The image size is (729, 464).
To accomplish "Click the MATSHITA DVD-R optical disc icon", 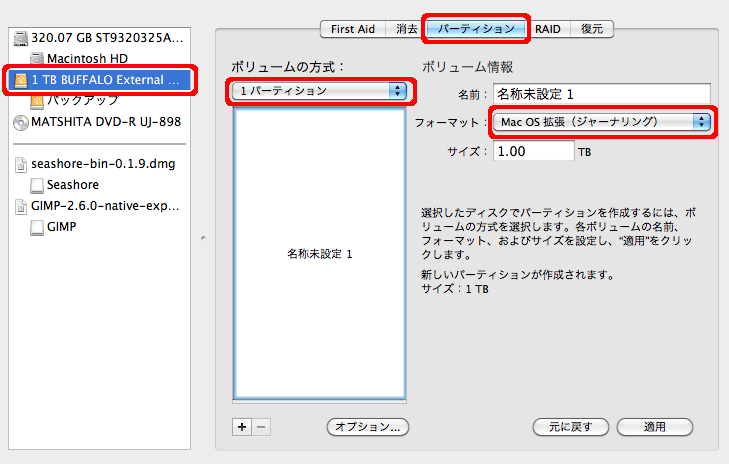I will (x=21, y=122).
